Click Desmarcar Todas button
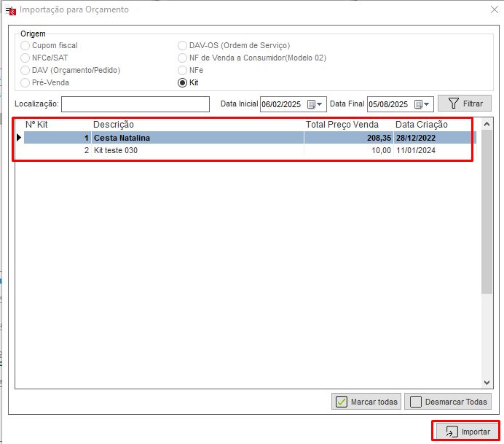 pos(447,402)
